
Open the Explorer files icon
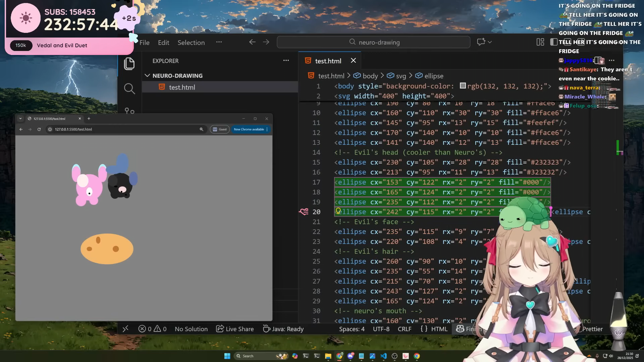click(x=129, y=64)
